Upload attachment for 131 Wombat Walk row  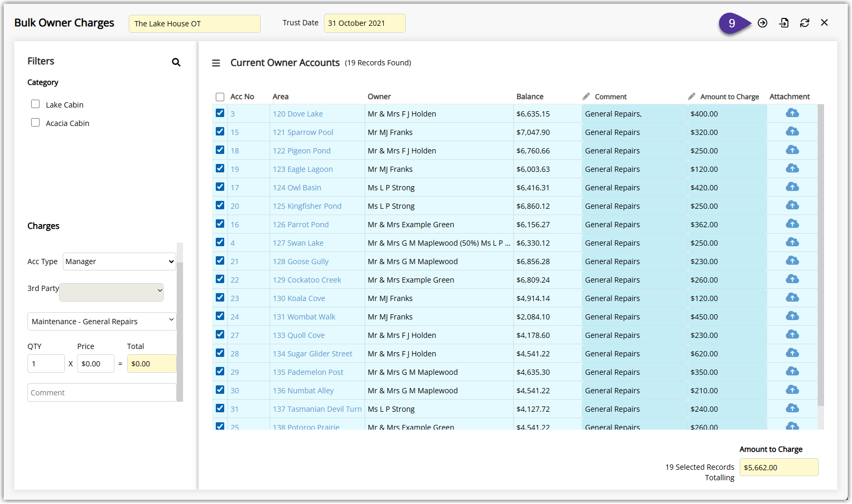click(792, 316)
